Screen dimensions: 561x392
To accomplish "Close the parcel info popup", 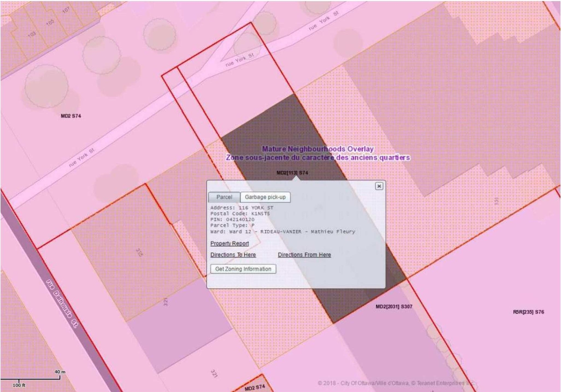I will pyautogui.click(x=379, y=186).
